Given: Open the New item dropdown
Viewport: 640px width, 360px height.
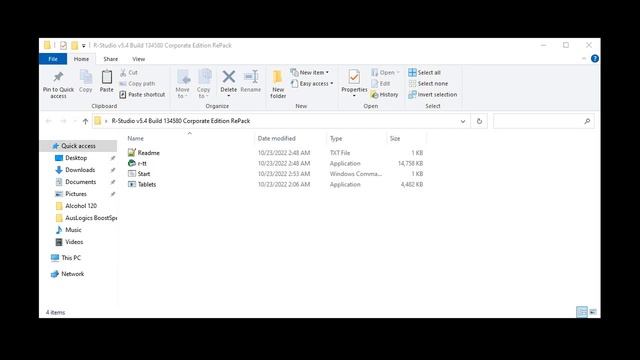Looking at the screenshot, I should 310,72.
